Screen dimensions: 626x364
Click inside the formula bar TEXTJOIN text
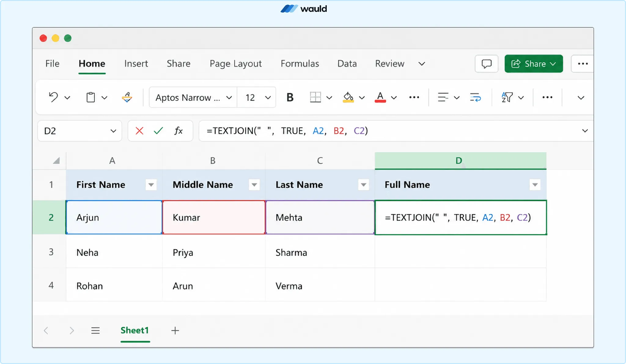tap(287, 131)
